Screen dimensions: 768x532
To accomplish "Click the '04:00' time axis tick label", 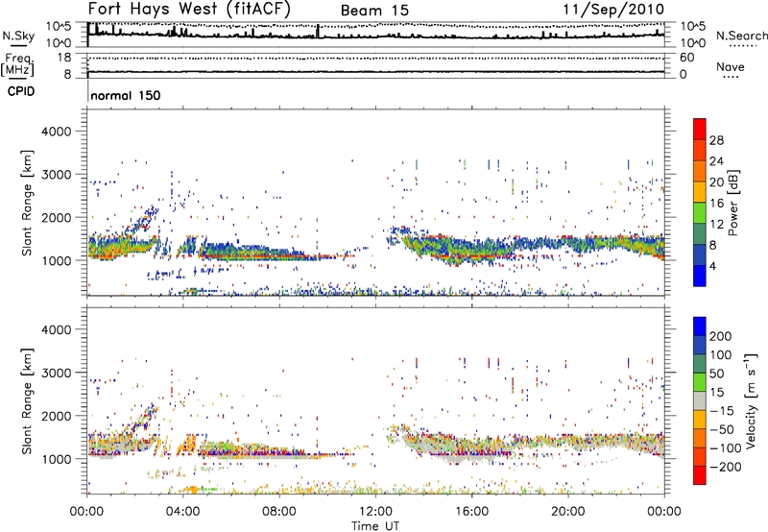I will click(x=183, y=512).
